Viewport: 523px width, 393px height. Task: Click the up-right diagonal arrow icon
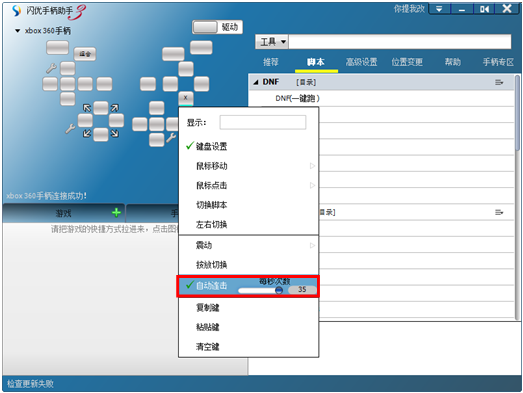click(114, 108)
